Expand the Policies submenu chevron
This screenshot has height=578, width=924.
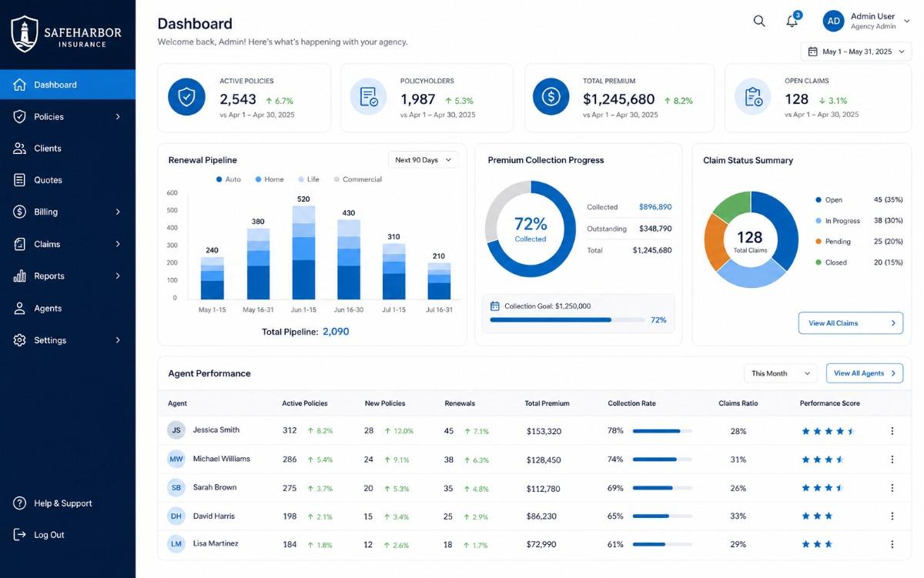tap(118, 117)
